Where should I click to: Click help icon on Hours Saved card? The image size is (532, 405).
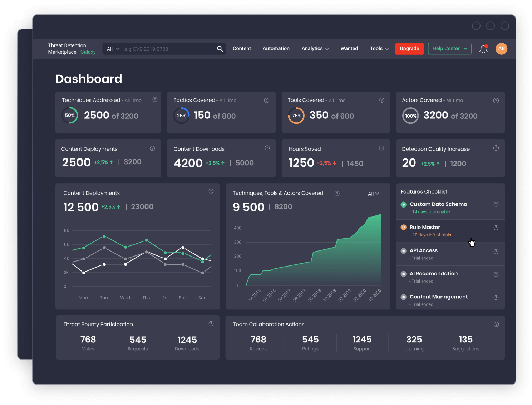coord(381,148)
